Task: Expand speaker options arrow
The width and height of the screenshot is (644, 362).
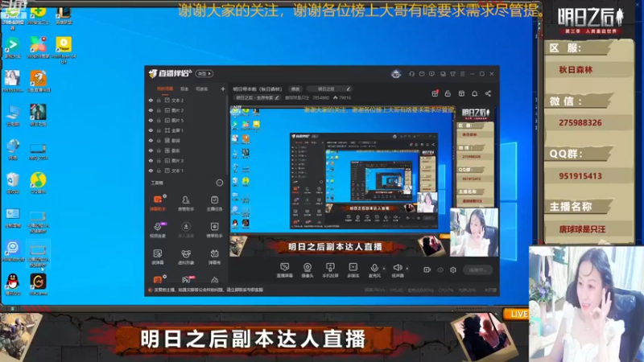Action: (x=407, y=269)
